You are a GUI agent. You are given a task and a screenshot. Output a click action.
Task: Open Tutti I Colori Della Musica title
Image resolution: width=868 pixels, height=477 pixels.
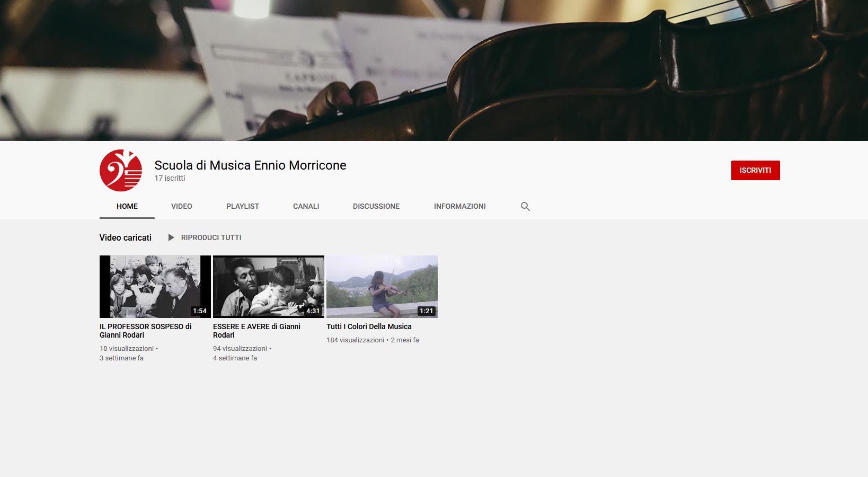coord(369,326)
